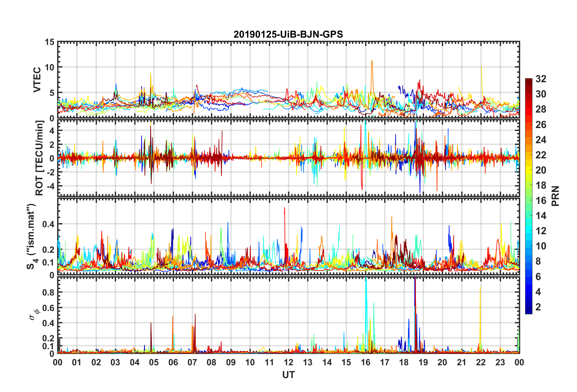Select VTEC axis tick label 5
The width and height of the screenshot is (577, 392).
click(x=52, y=93)
